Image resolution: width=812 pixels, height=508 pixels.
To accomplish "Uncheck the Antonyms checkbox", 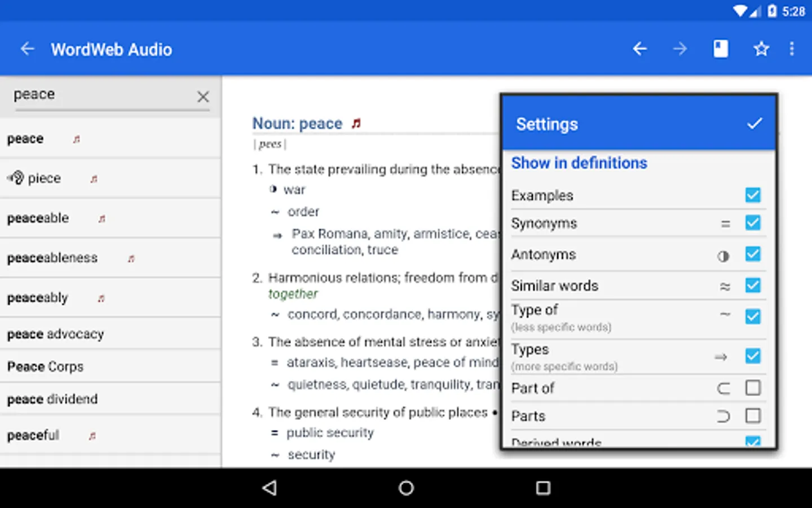I will click(753, 254).
